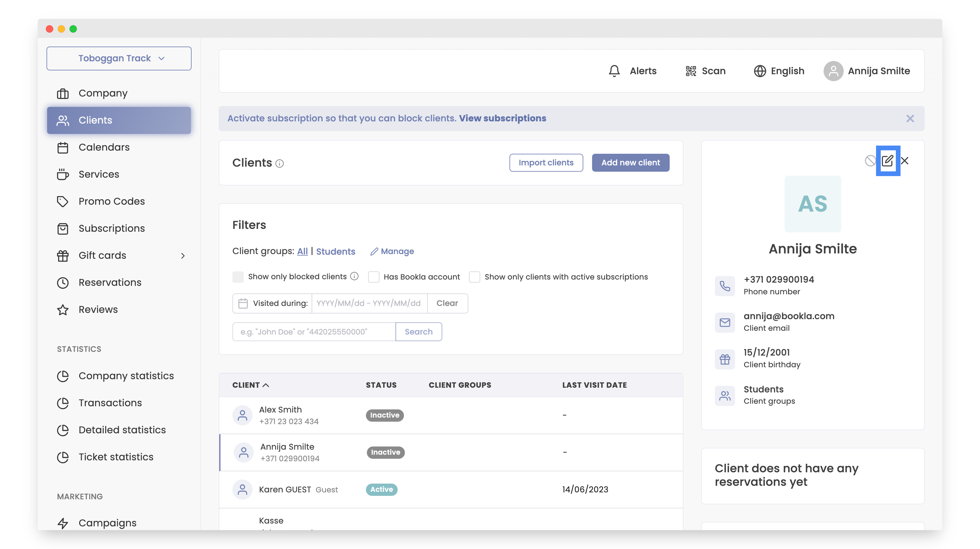The width and height of the screenshot is (980, 549).
Task: Enable Show only blocked clients checkbox
Action: pos(238,277)
